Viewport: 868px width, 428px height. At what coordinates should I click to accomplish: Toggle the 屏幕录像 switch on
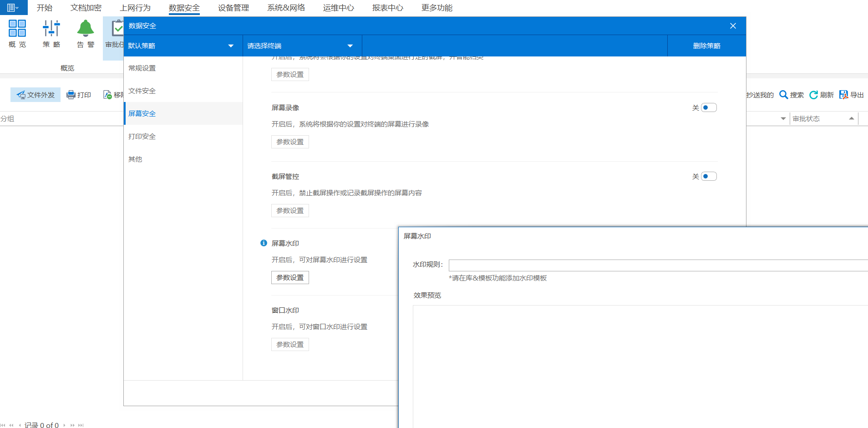click(x=708, y=108)
